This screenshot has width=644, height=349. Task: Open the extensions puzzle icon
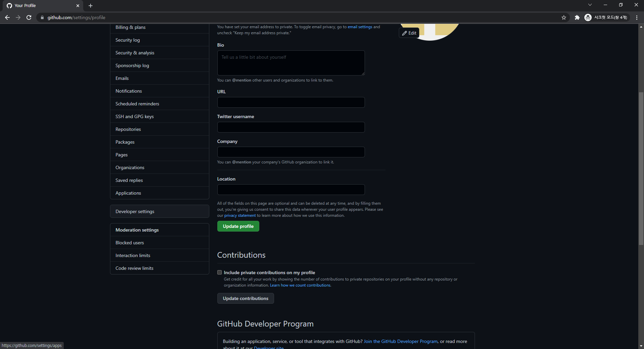tap(577, 17)
